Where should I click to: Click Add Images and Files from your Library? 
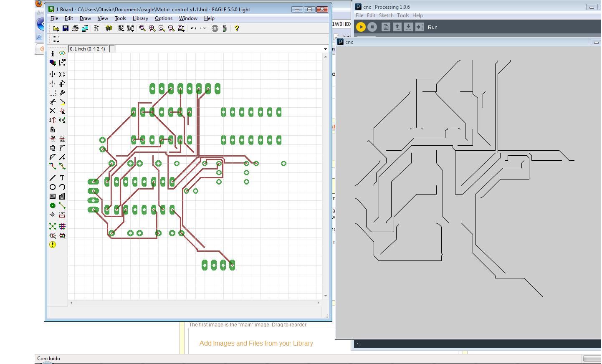256,343
